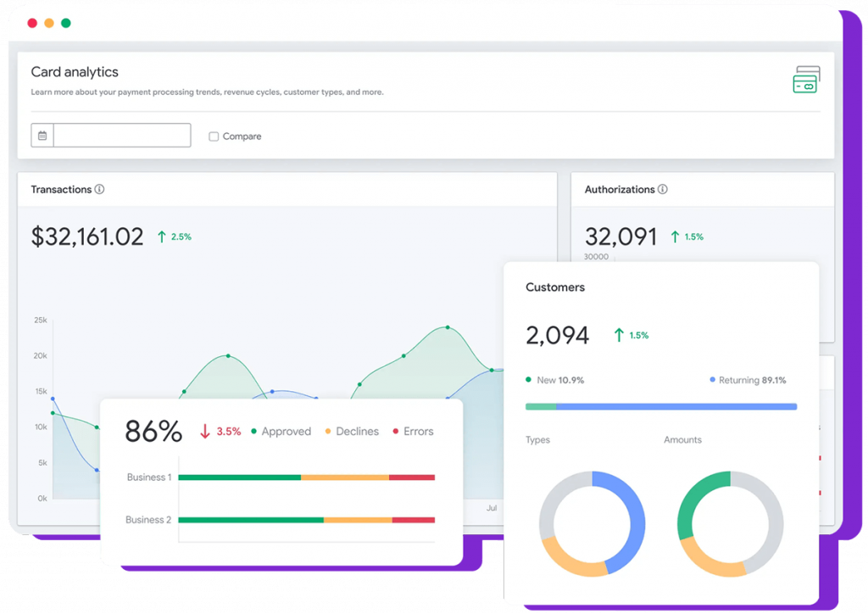Select the New customers legend entry
The height and width of the screenshot is (614, 868).
pos(554,380)
